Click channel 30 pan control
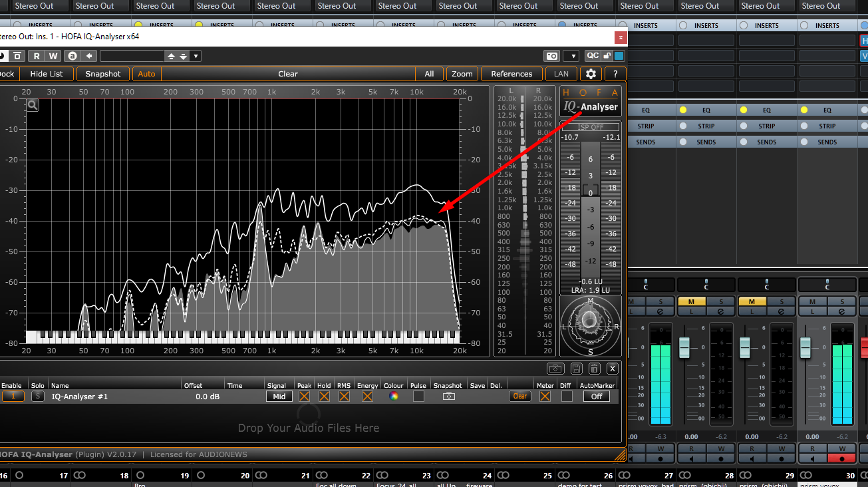Viewport: 868px width, 487px height. 827,285
